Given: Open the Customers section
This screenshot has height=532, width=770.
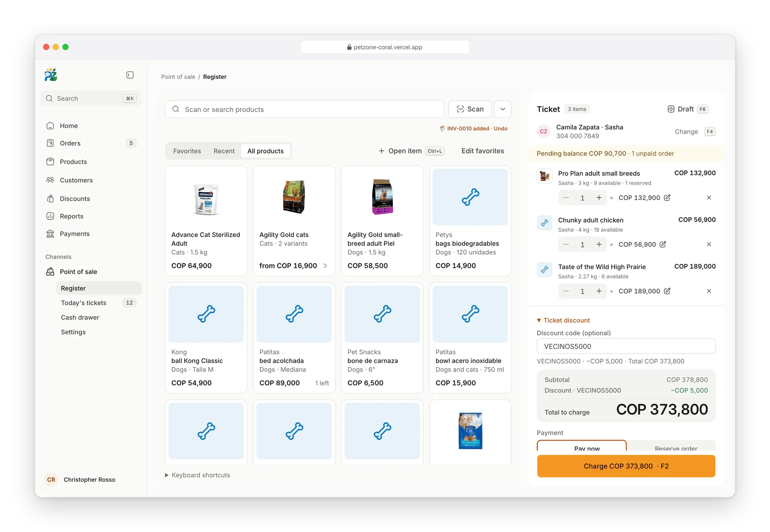Looking at the screenshot, I should [91, 180].
